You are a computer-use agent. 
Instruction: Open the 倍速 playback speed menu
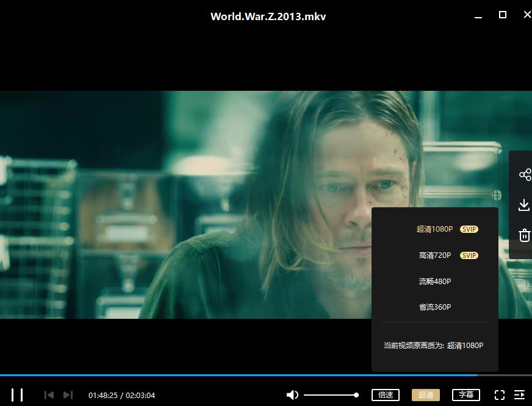click(386, 395)
